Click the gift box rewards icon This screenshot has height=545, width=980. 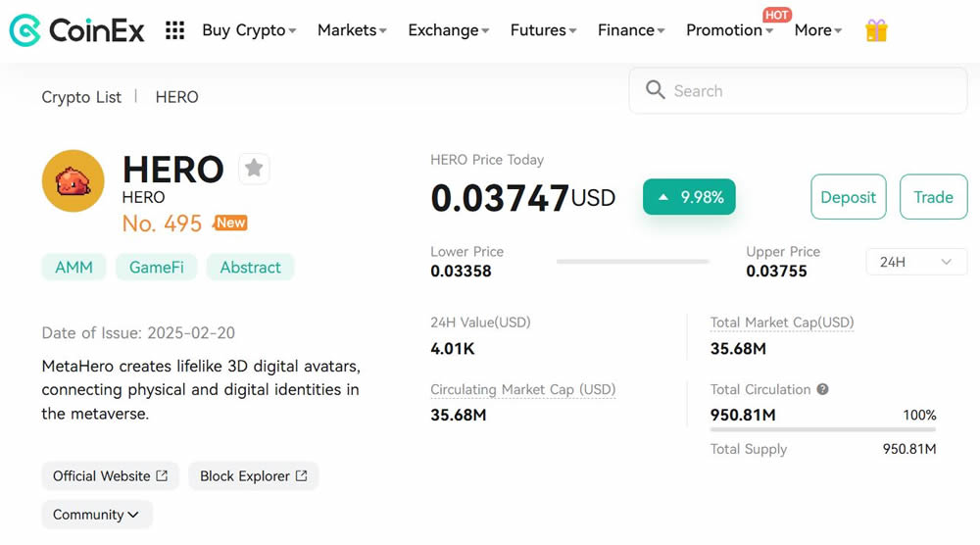click(x=876, y=30)
